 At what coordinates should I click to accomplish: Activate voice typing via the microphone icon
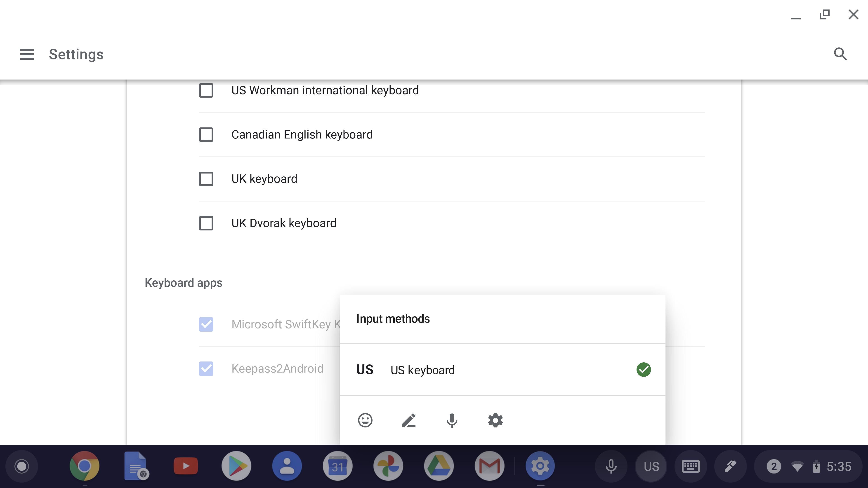tap(452, 420)
